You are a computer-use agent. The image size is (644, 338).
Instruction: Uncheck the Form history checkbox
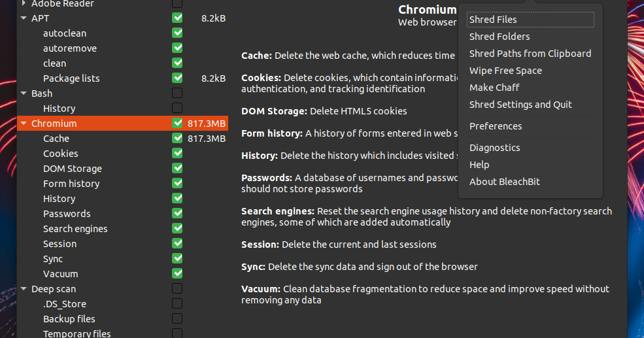pyautogui.click(x=177, y=183)
